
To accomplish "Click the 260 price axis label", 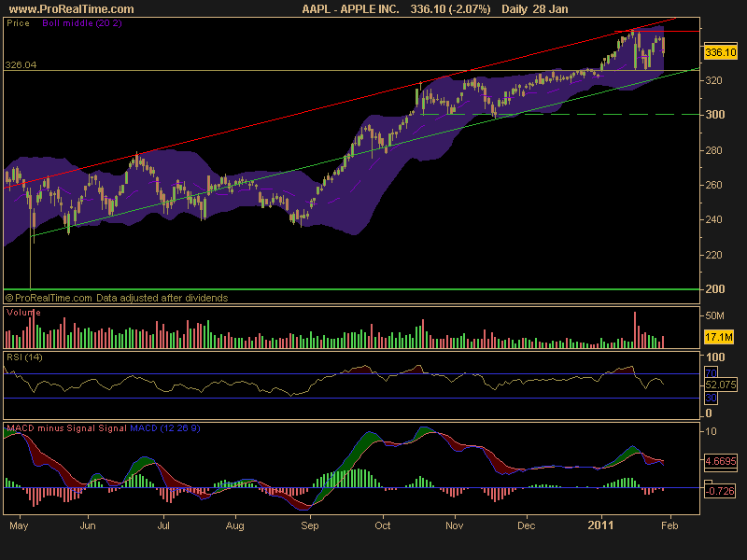I will (714, 185).
